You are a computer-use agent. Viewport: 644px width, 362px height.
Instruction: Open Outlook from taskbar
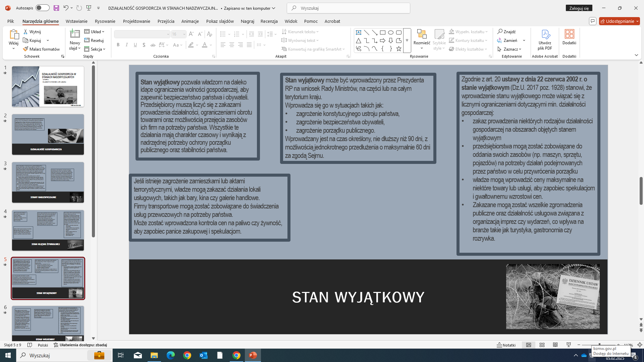click(x=204, y=355)
